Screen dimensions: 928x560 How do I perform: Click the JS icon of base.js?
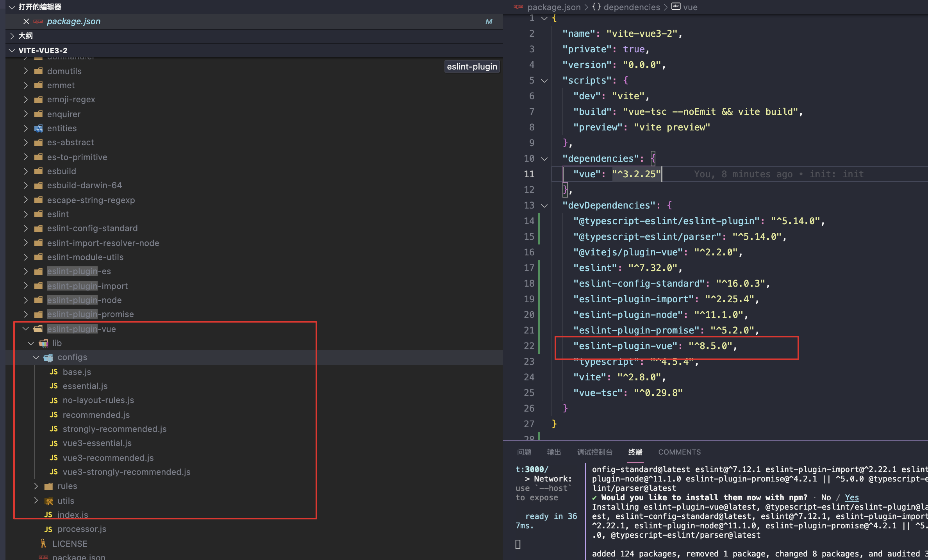tap(54, 372)
